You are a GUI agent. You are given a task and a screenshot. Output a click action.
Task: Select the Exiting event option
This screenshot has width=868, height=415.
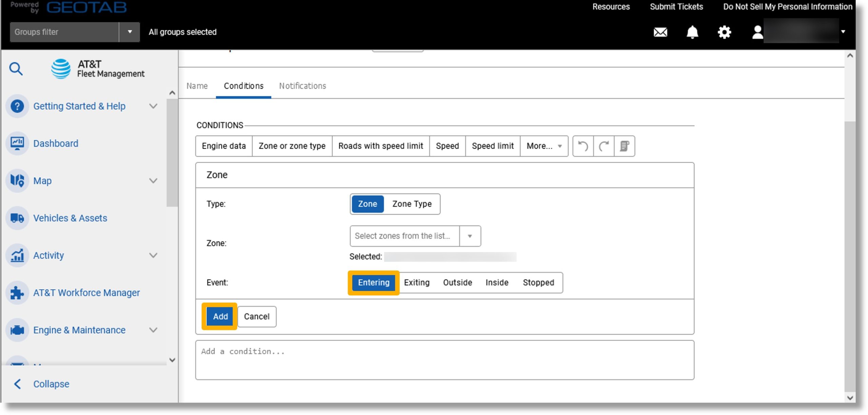pyautogui.click(x=416, y=282)
